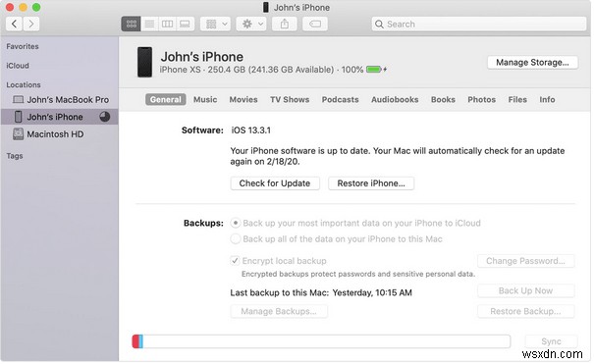The width and height of the screenshot is (594, 364).
Task: Switch to the TV Shows tab
Action: [x=290, y=99]
